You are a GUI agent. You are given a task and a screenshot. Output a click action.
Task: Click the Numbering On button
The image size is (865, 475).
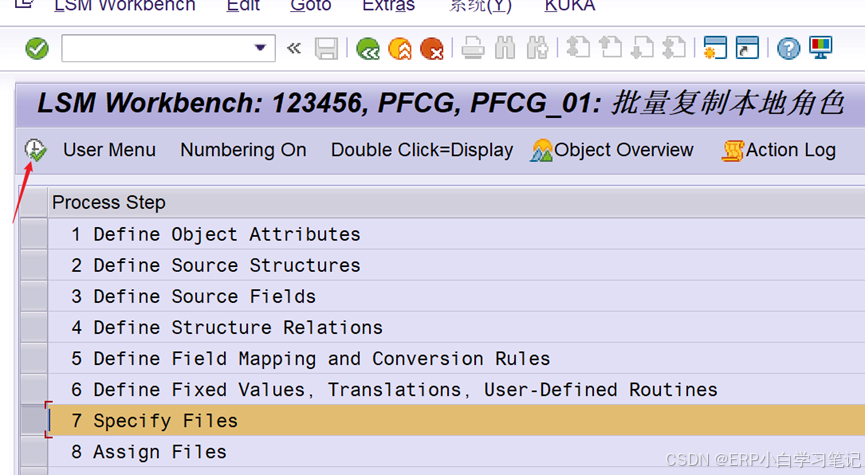pos(243,150)
